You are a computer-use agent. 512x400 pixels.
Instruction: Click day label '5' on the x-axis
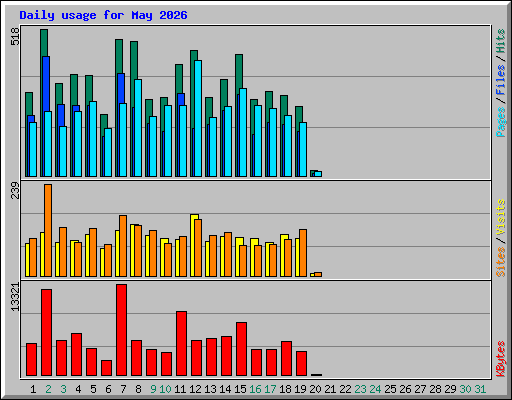93,389
